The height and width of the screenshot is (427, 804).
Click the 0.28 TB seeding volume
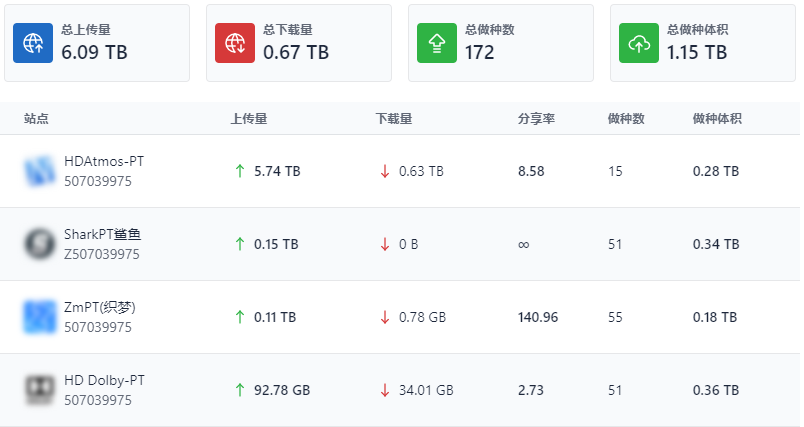716,171
